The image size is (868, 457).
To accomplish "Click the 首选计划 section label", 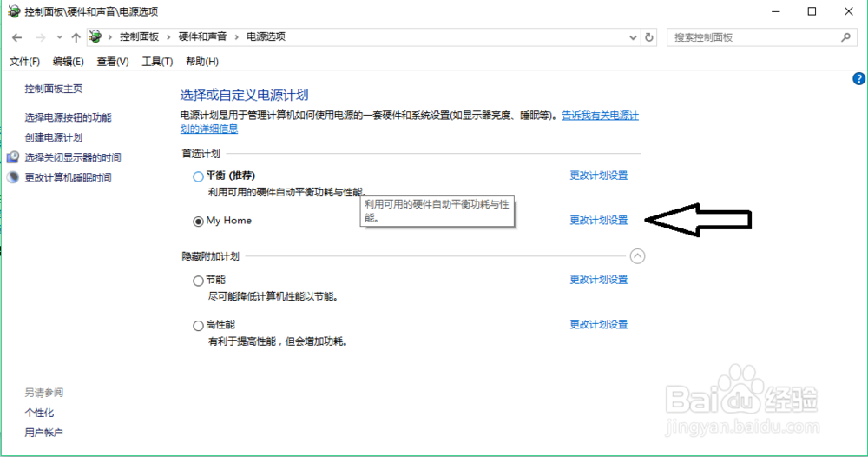I will click(x=201, y=154).
